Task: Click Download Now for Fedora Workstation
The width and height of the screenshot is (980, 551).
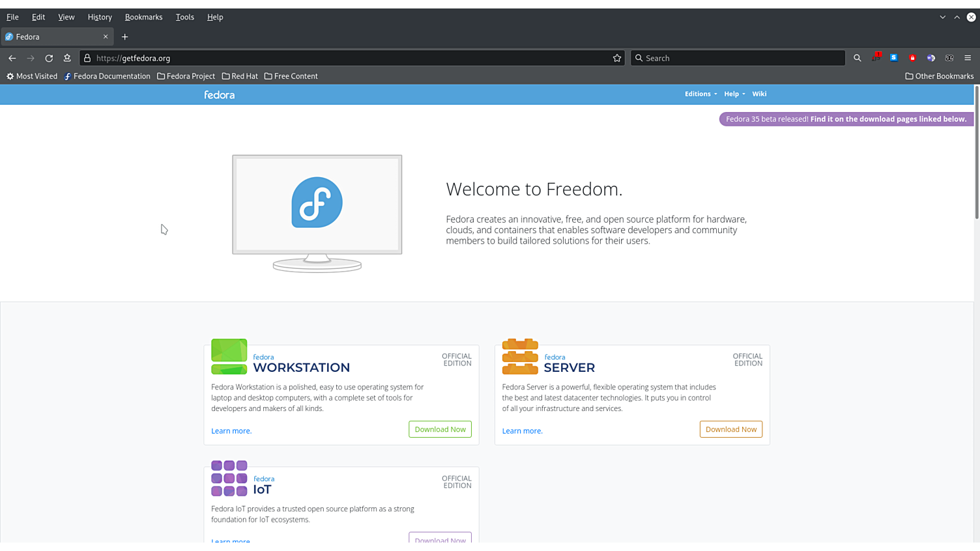Action: tap(440, 429)
